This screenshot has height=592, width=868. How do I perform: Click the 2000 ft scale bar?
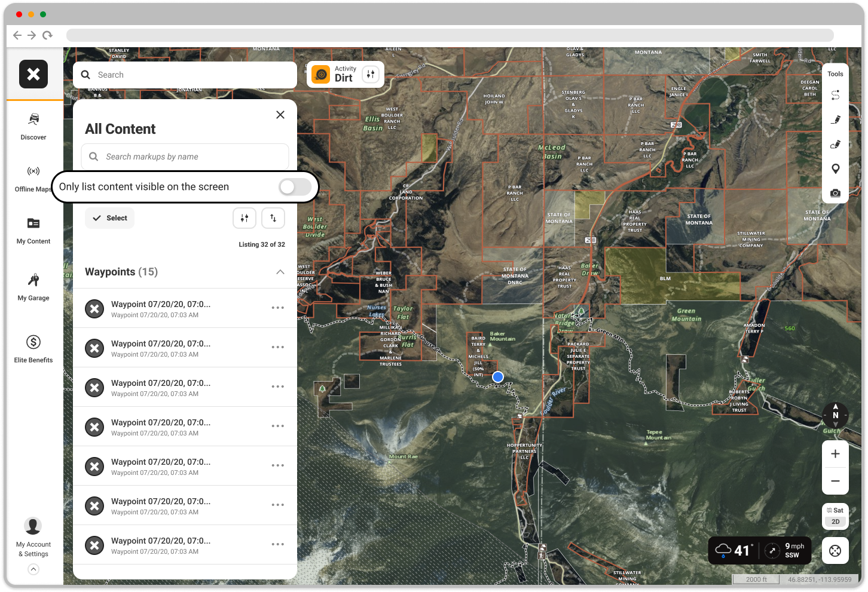coord(757,579)
